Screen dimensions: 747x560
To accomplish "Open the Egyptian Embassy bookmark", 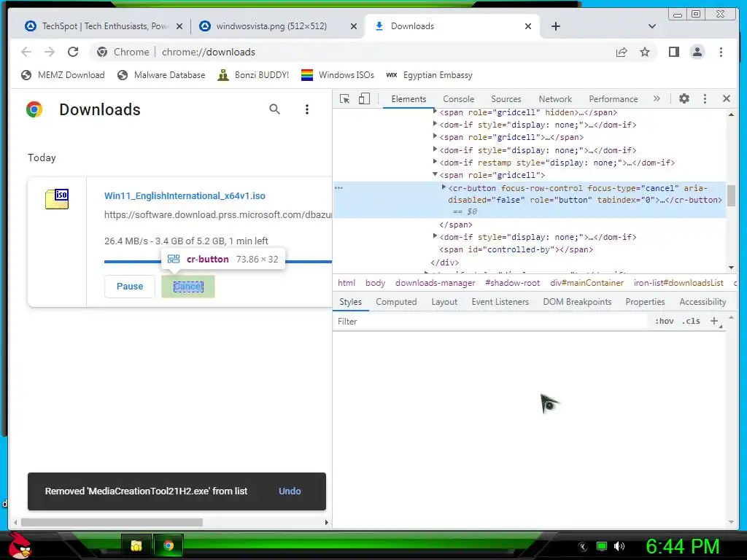I will 429,75.
